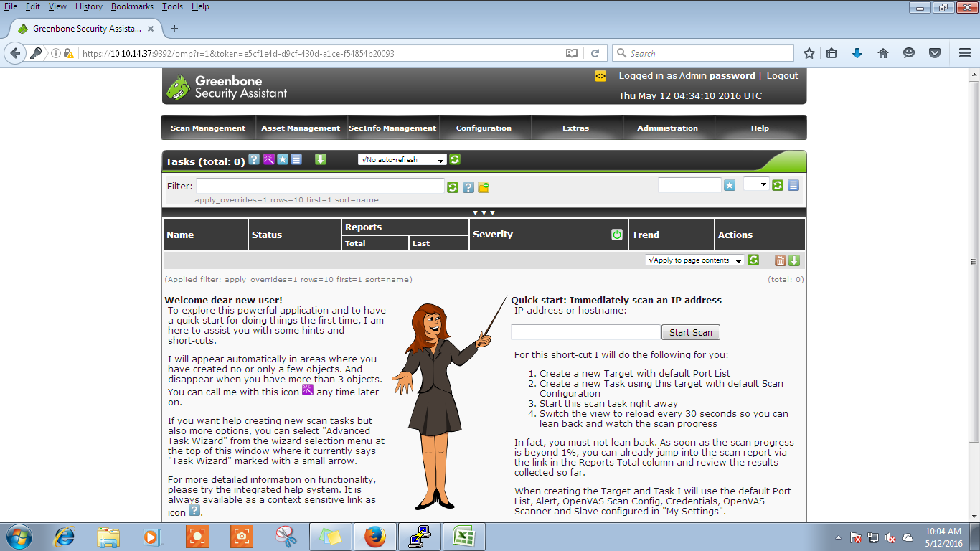The image size is (980, 551).
Task: Launch the purple Task Wizard icon in header
Action: (x=268, y=159)
